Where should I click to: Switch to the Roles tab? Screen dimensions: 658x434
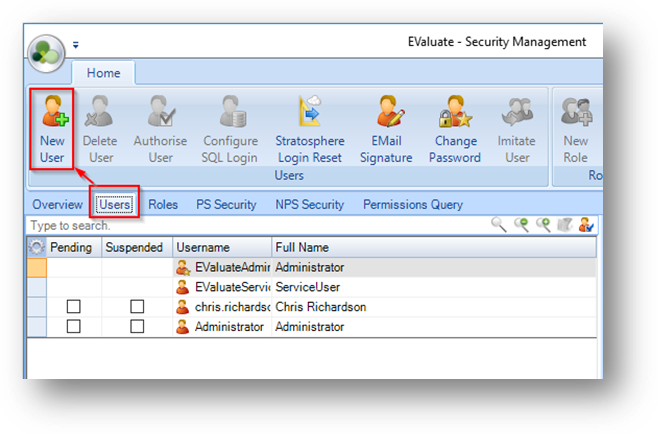(163, 205)
